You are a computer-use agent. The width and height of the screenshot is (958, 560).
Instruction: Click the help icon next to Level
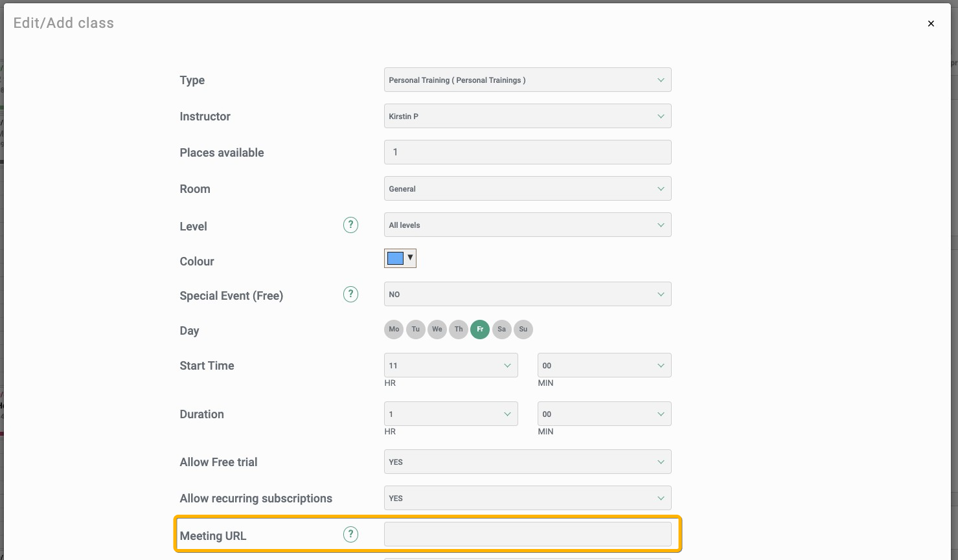[350, 225]
